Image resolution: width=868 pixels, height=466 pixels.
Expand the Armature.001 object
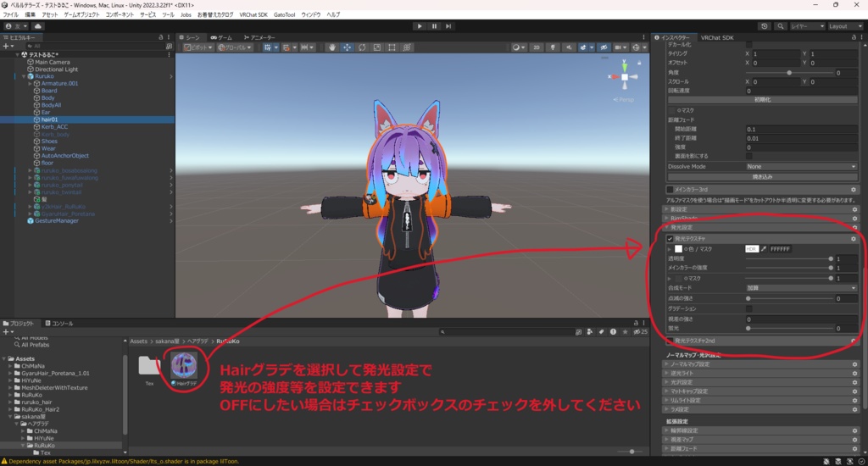point(31,84)
